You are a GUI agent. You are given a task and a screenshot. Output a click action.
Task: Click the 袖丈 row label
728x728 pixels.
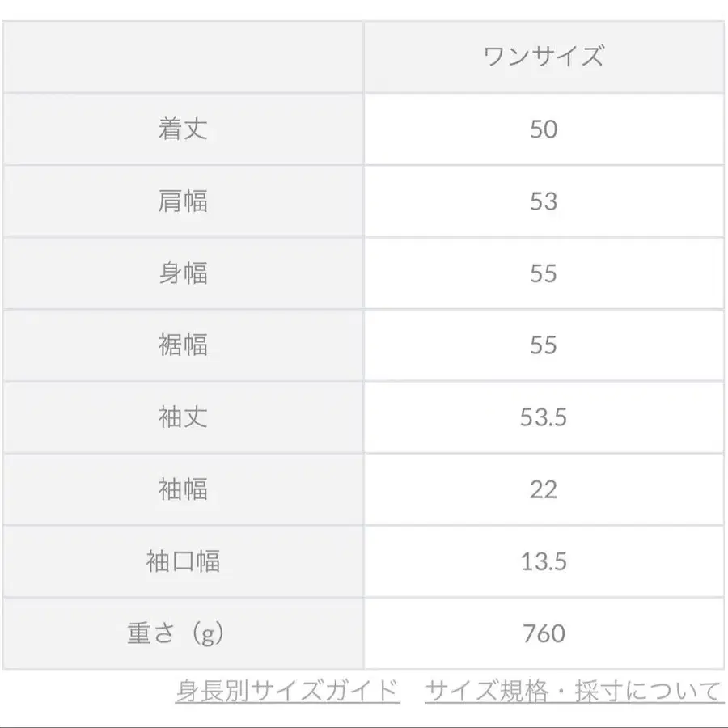(184, 417)
